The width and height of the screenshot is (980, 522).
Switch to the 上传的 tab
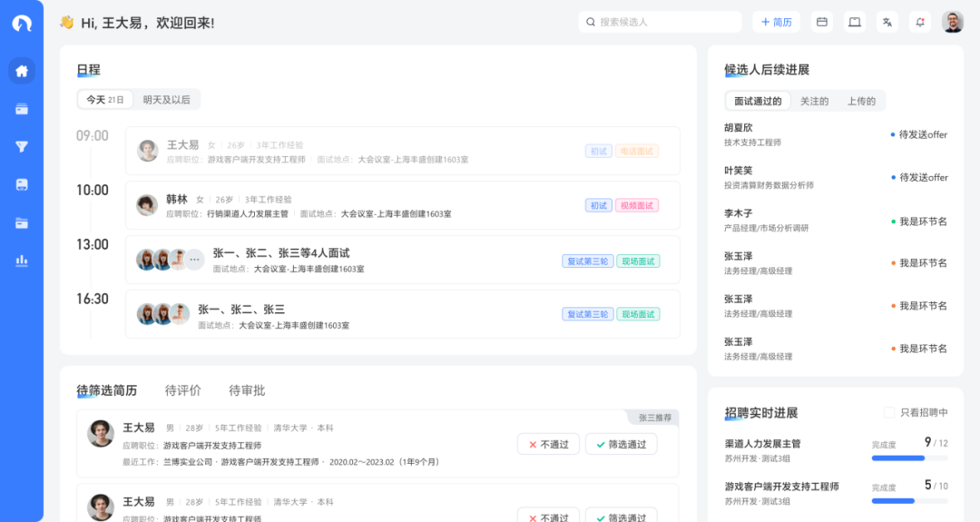tap(861, 102)
